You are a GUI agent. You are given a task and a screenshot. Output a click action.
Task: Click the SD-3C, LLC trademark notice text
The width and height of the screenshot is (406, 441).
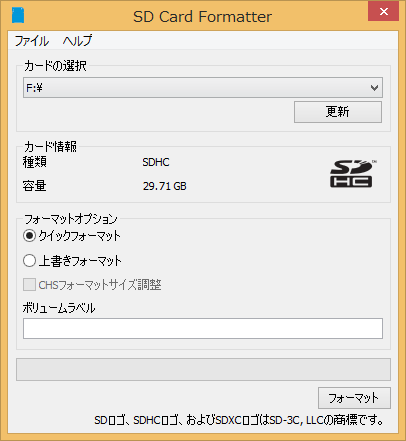[239, 420]
